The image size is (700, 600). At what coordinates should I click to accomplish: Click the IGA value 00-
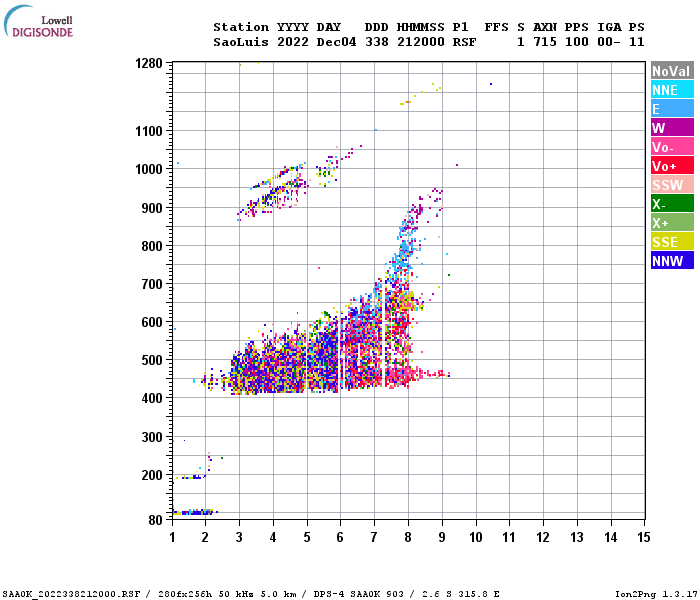[608, 42]
